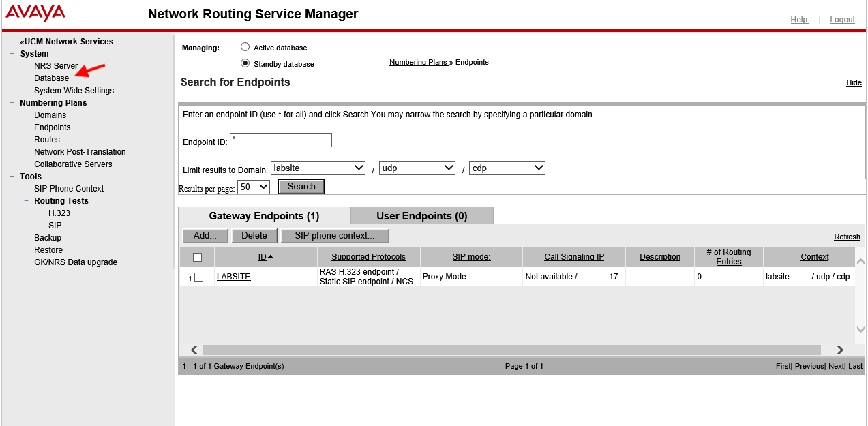
Task: Click Numbering Plans breadcrumb link
Action: point(418,62)
